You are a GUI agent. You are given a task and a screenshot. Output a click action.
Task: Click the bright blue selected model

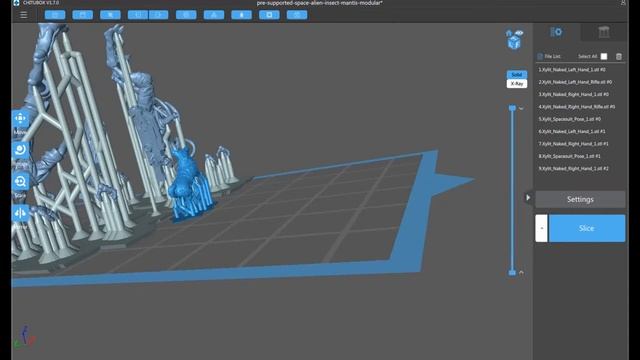click(x=187, y=186)
